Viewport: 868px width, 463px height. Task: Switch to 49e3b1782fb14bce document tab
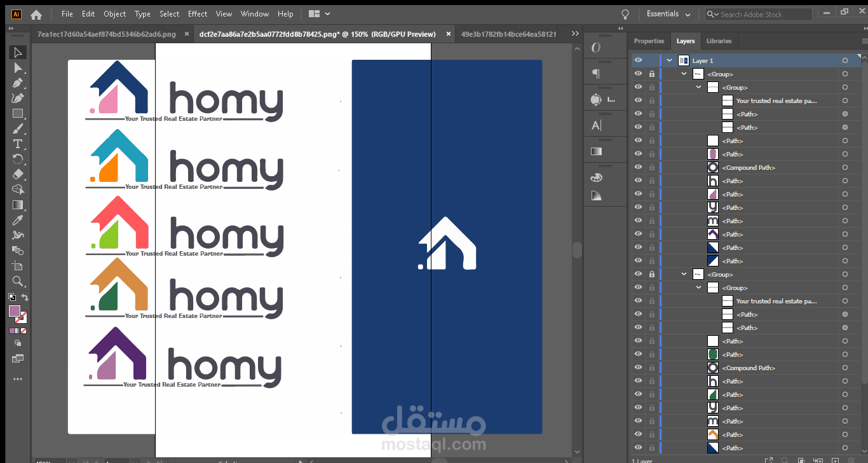tap(508, 34)
